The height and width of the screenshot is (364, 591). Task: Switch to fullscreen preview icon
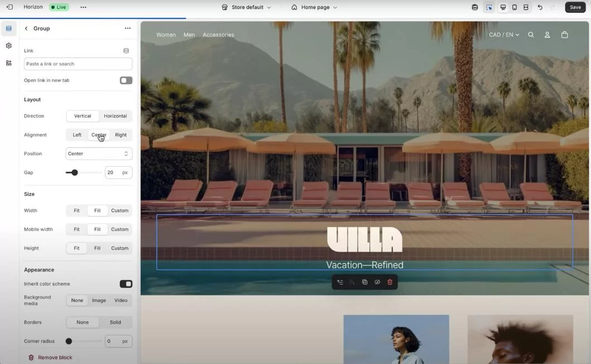pyautogui.click(x=526, y=7)
